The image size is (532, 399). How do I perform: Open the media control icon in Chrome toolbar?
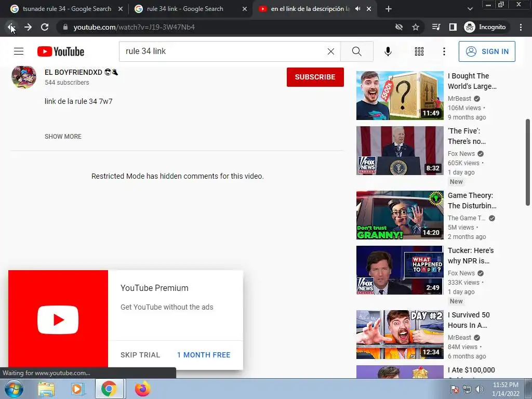(x=436, y=27)
